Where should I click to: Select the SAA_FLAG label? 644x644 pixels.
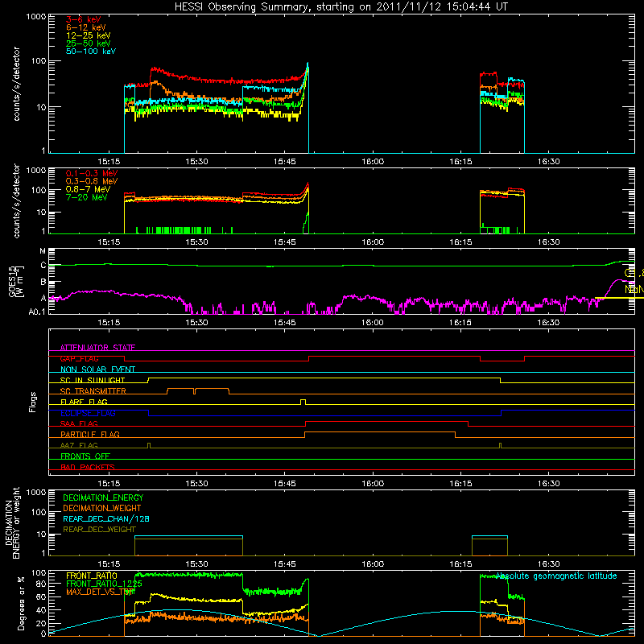click(x=79, y=423)
